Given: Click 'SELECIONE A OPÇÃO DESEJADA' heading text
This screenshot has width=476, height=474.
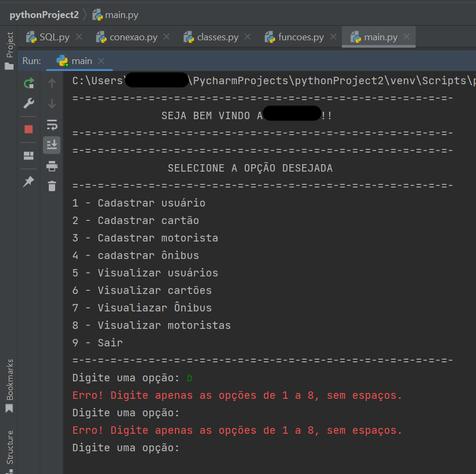Looking at the screenshot, I should point(250,168).
